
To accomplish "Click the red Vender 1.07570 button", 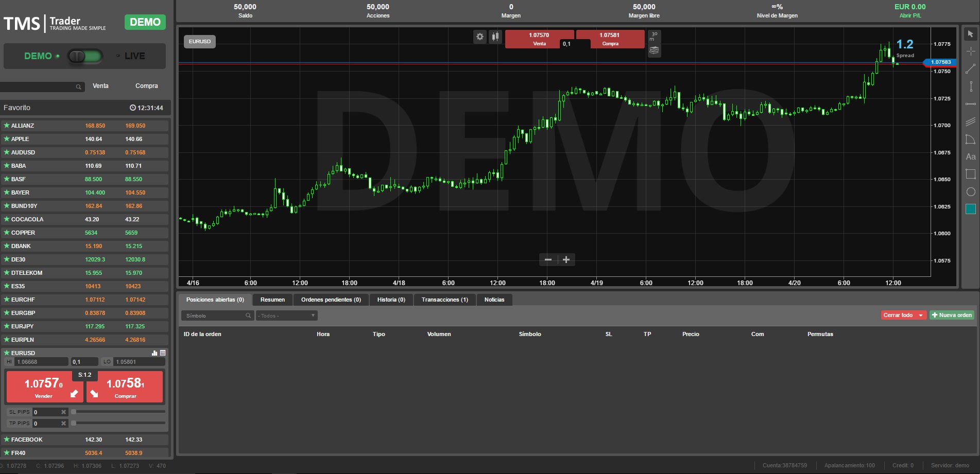I will (44, 387).
